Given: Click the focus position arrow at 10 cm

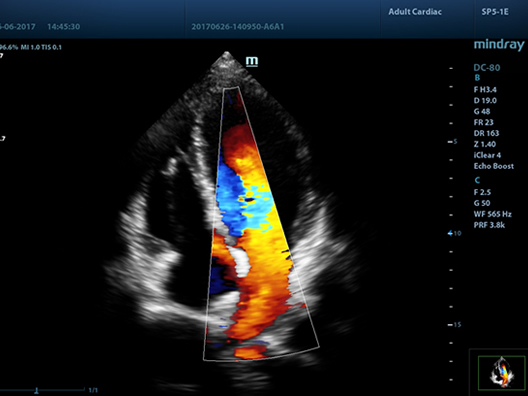Looking at the screenshot, I should point(450,233).
